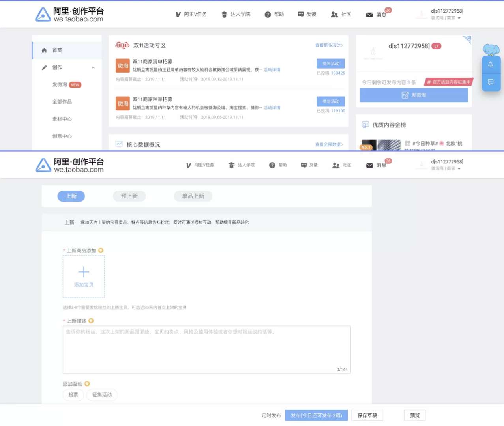Click the 微淘 badge of 双11商家清单招募
The width and height of the screenshot is (504, 426).
click(x=123, y=65)
